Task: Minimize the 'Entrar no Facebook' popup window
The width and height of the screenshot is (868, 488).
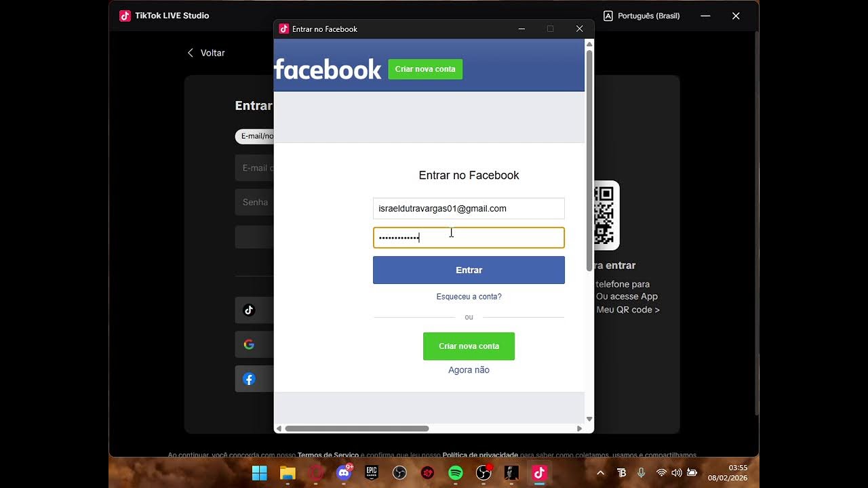Action: [x=521, y=28]
